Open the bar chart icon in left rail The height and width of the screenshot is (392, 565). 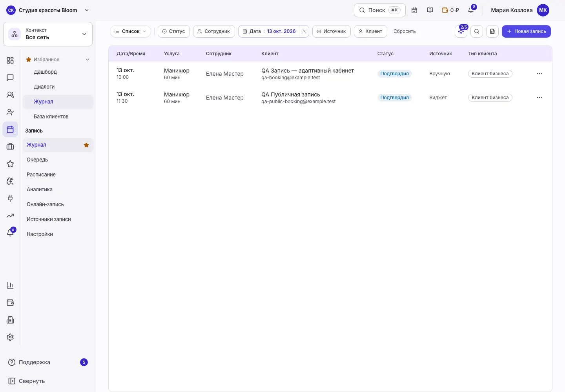click(x=10, y=285)
